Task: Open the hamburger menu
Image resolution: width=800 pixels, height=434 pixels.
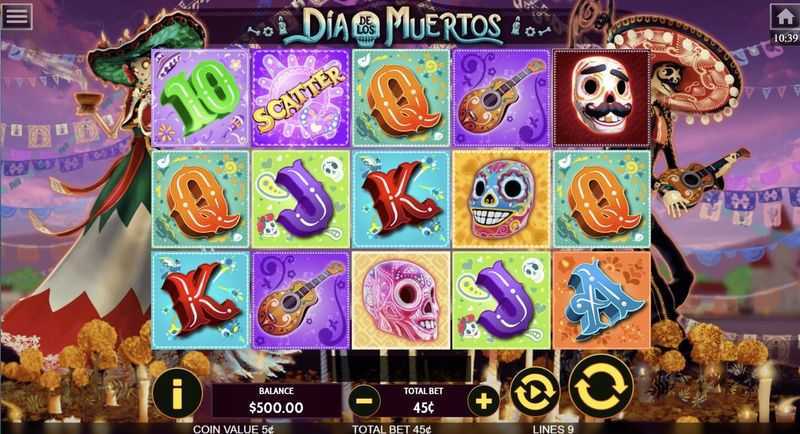Action: 16,16
